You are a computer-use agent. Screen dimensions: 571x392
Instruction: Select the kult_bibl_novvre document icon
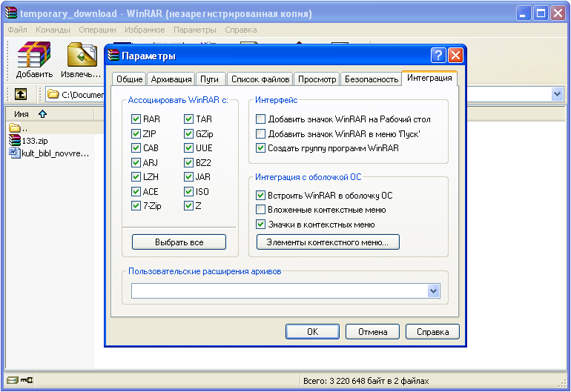pos(14,153)
